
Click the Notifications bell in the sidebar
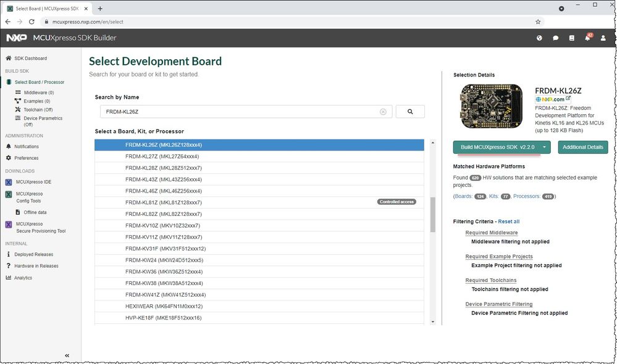point(9,146)
